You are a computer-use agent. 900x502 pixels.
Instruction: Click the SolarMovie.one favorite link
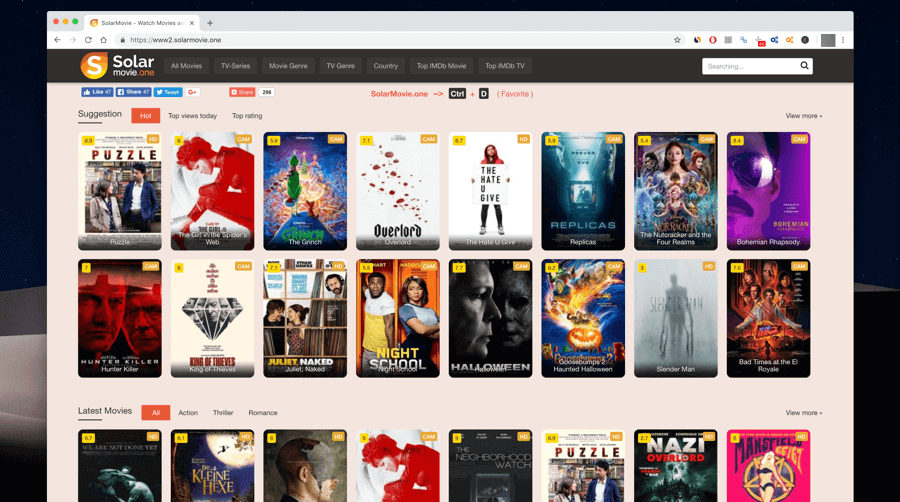399,94
